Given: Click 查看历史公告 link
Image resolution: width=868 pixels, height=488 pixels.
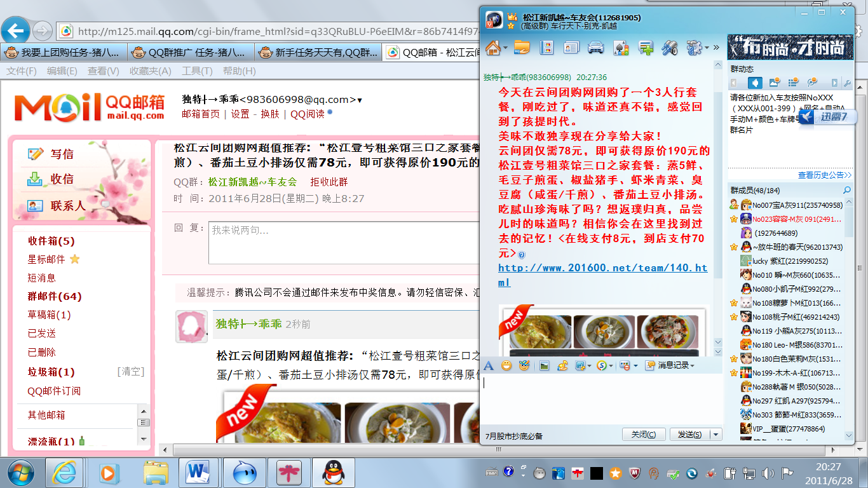Looking at the screenshot, I should coord(825,175).
